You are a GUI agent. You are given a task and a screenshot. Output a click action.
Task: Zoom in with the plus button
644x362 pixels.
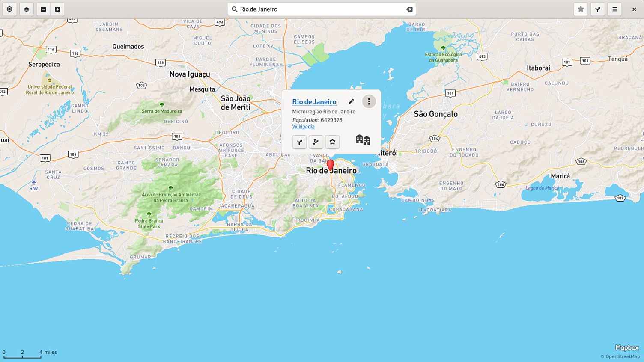click(58, 9)
